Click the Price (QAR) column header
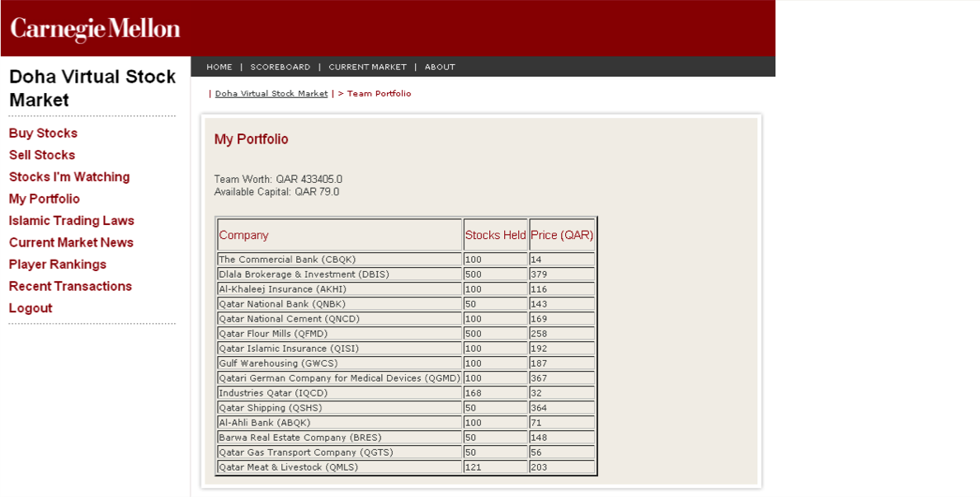The image size is (980, 497). [562, 235]
